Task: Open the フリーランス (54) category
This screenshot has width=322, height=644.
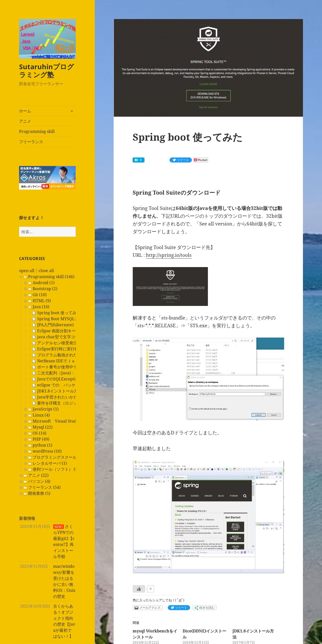Action: [x=44, y=487]
